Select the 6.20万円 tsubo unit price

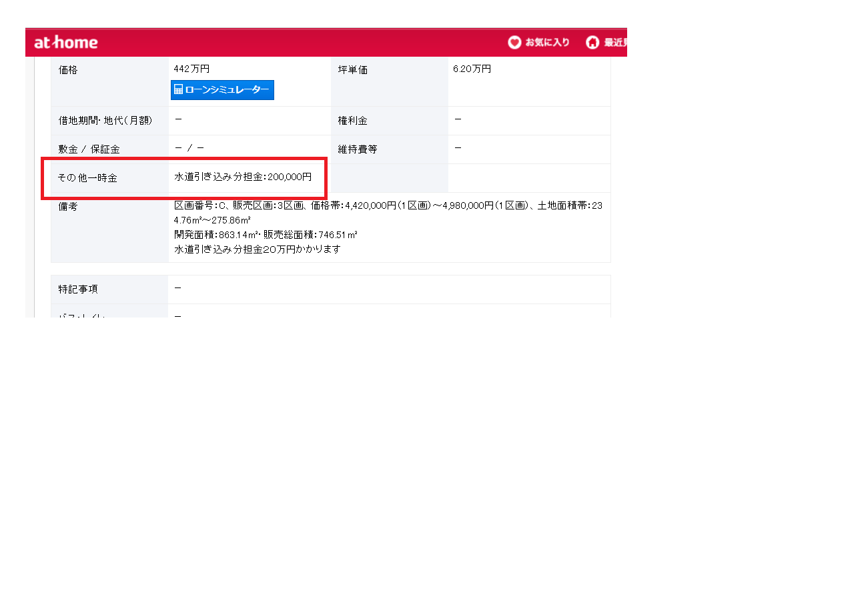[472, 69]
